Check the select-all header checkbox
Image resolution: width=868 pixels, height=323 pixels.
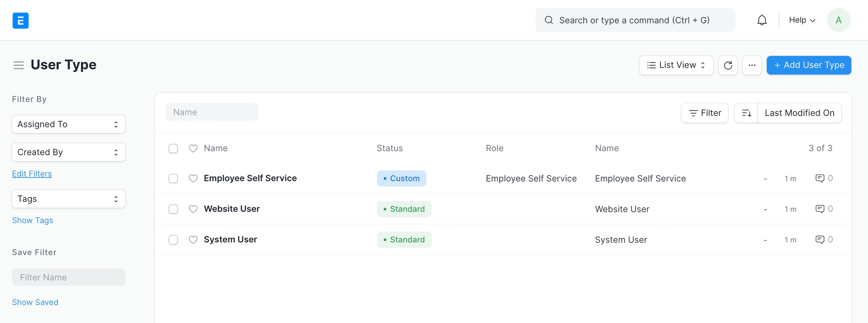173,148
